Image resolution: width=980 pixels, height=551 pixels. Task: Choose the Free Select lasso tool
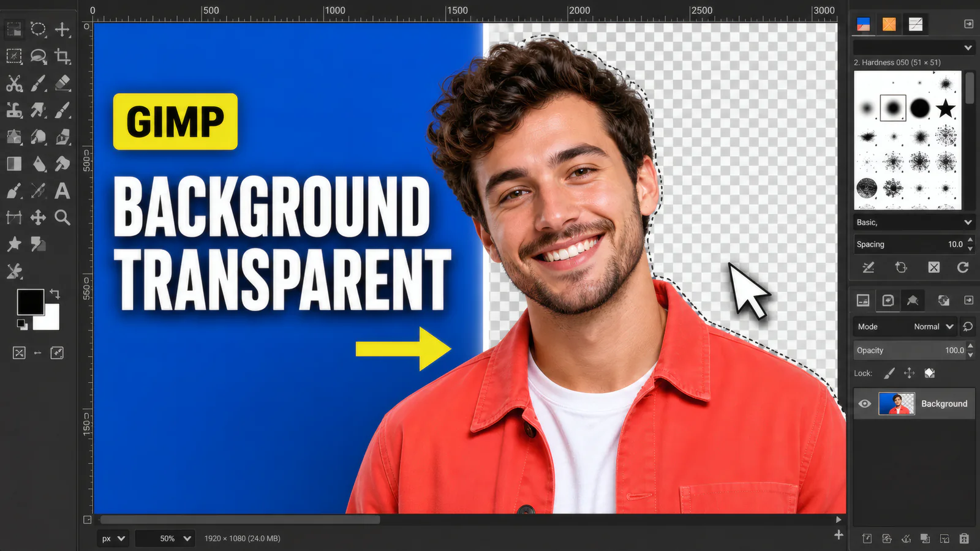[x=38, y=57]
